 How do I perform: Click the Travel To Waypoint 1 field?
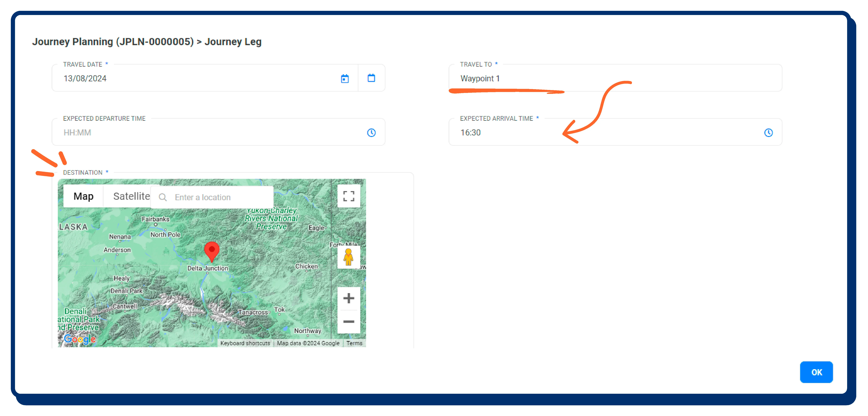click(x=607, y=79)
